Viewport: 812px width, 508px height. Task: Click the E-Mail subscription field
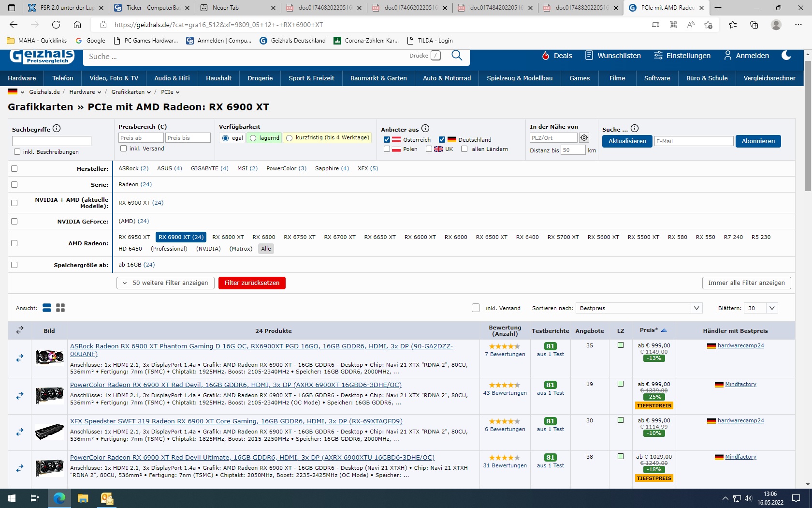tap(694, 141)
